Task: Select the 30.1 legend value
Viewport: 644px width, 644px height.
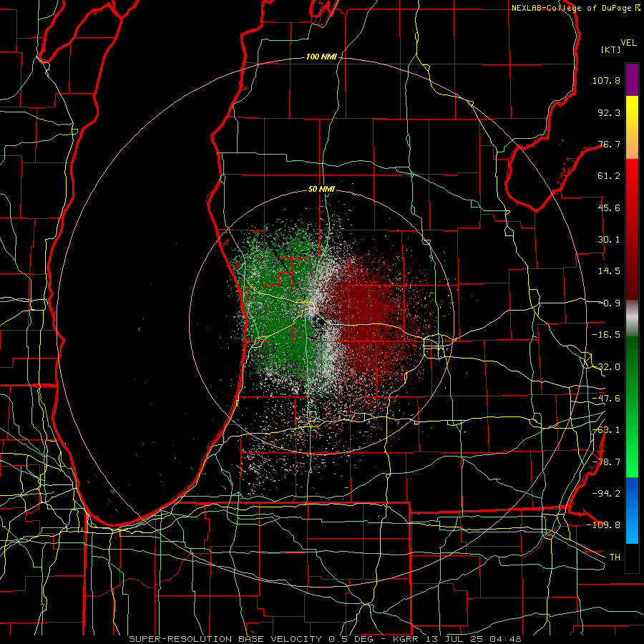Action: point(609,240)
